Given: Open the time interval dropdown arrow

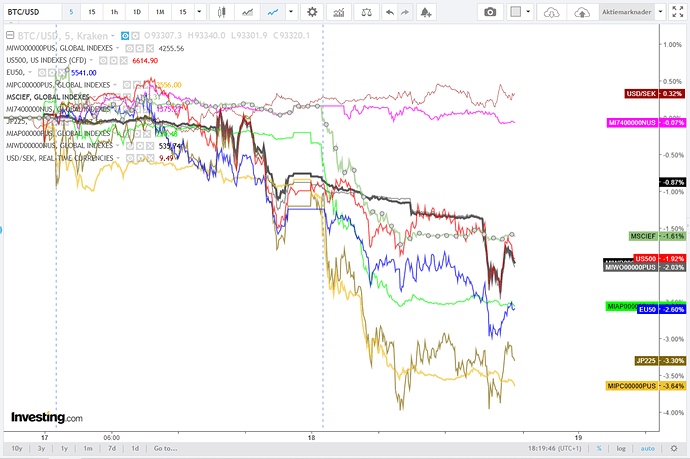Looking at the screenshot, I should pyautogui.click(x=199, y=12).
